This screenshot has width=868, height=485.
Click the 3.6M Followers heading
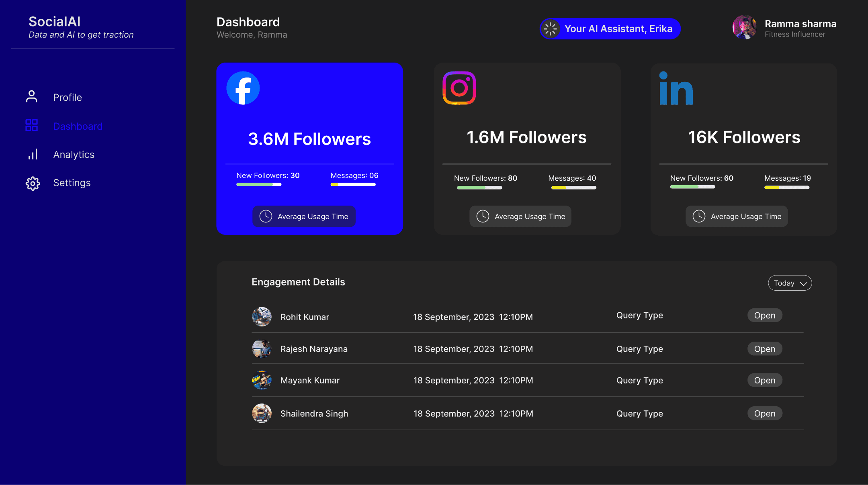click(x=309, y=139)
